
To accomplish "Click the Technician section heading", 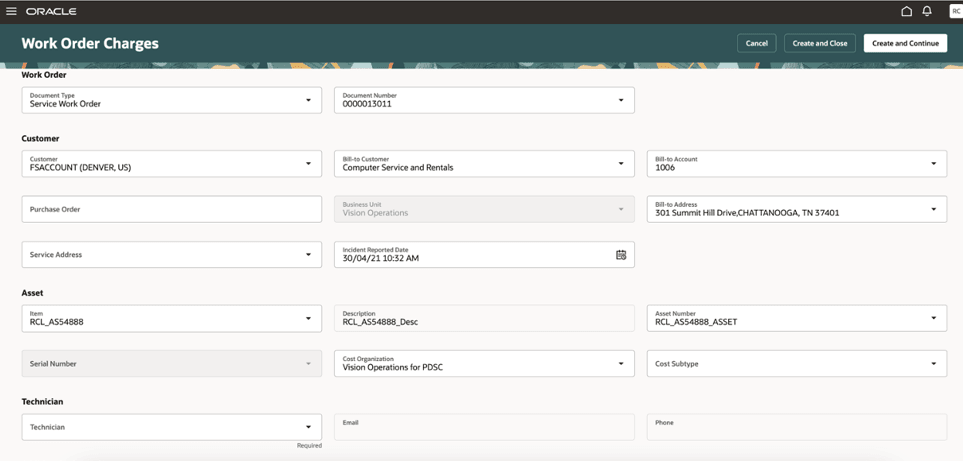I will [42, 401].
